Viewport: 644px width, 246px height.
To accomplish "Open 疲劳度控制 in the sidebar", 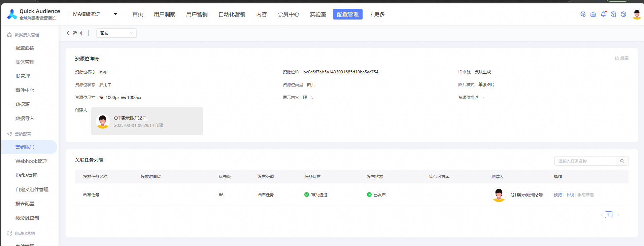I will pos(27,218).
